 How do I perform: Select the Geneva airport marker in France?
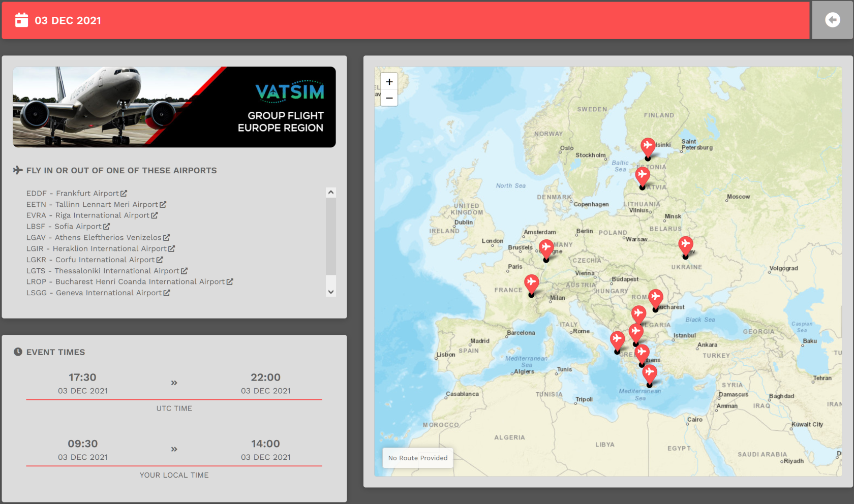532,285
